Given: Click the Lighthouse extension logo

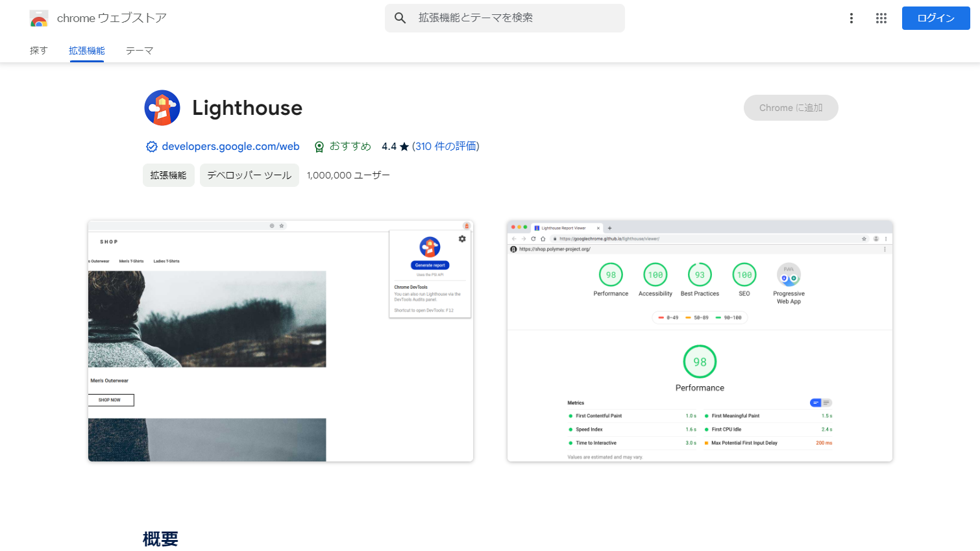Looking at the screenshot, I should point(162,108).
